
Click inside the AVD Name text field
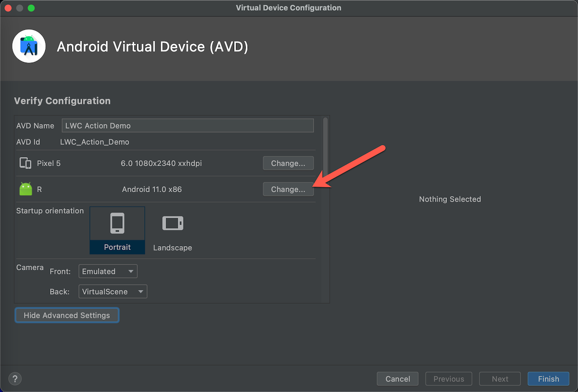187,125
